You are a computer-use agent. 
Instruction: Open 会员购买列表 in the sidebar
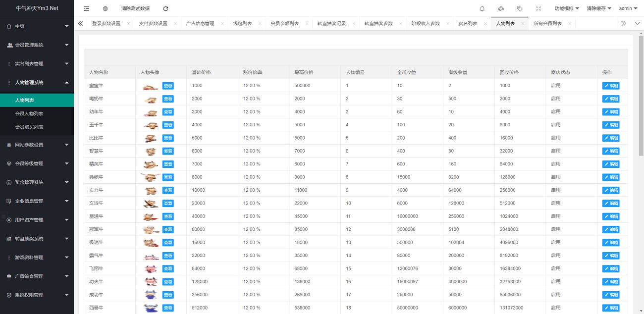37,127
